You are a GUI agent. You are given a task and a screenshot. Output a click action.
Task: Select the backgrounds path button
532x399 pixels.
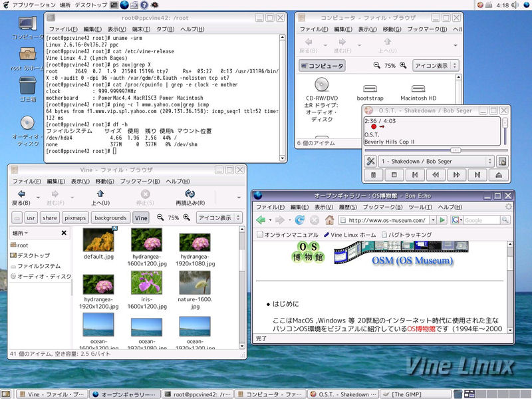[110, 218]
